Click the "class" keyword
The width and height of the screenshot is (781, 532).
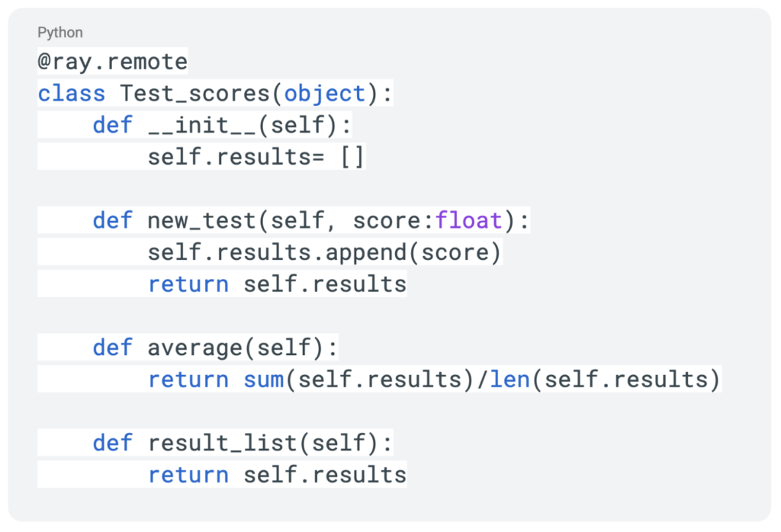pos(72,93)
